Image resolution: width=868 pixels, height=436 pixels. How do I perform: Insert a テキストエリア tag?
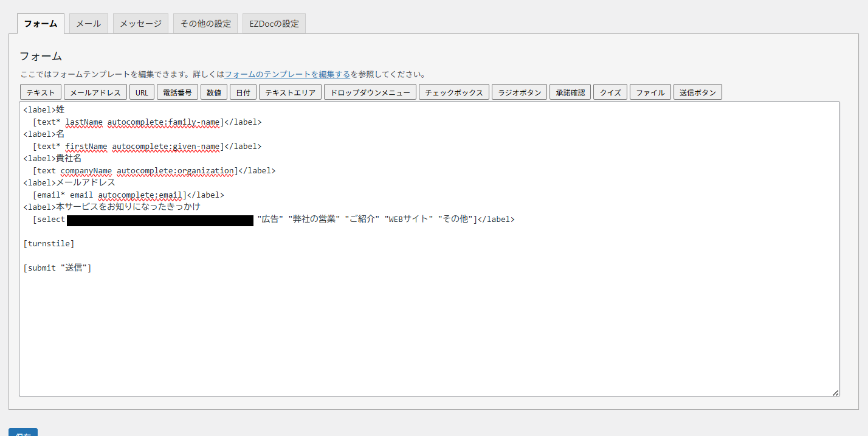click(290, 92)
